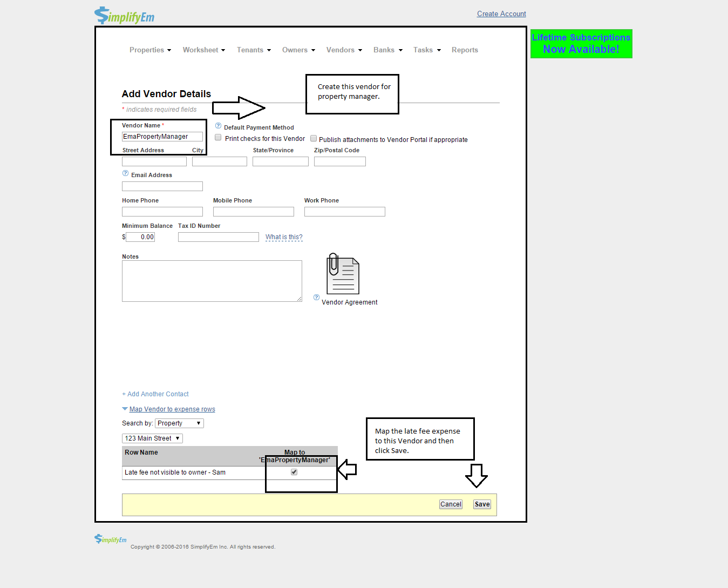Click the Vendor Agreement document icon

tap(343, 274)
